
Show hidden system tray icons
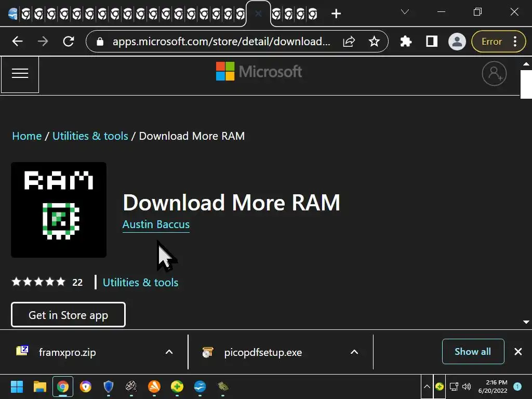click(x=427, y=387)
